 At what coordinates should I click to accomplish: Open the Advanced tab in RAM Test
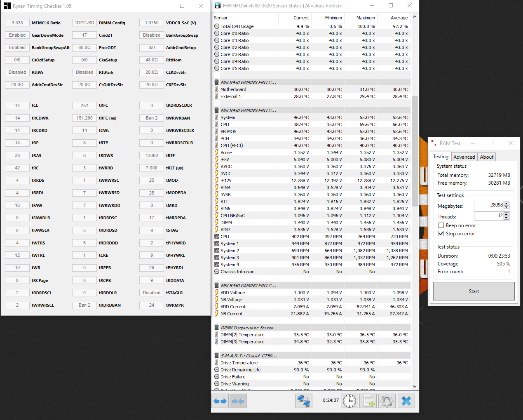(464, 157)
